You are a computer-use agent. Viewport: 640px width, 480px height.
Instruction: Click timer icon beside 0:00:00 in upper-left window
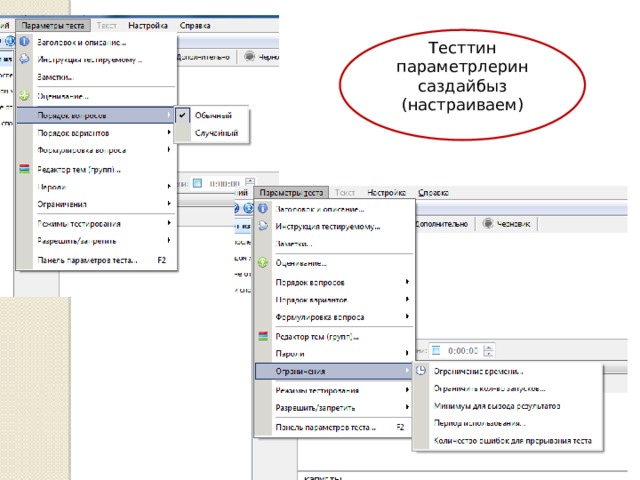(x=197, y=183)
